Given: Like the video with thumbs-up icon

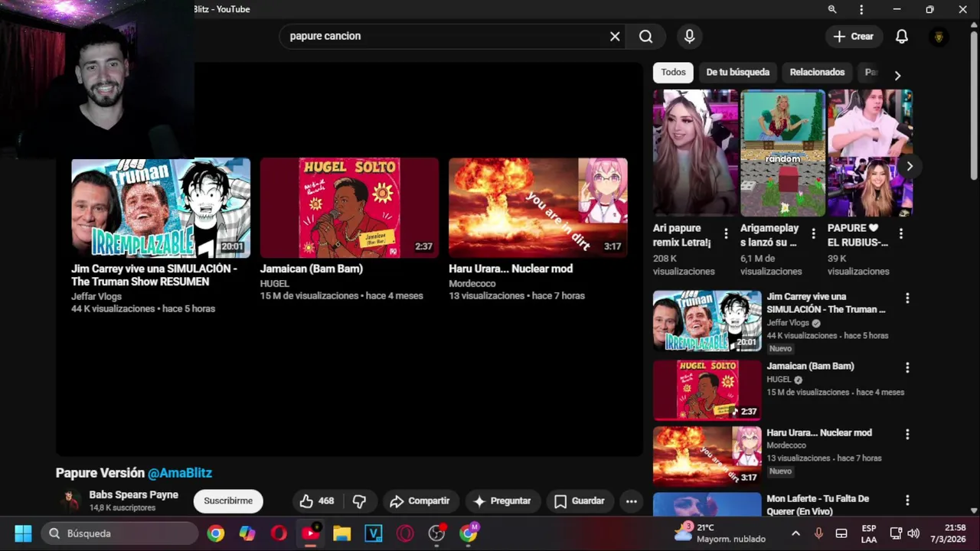Looking at the screenshot, I should pyautogui.click(x=316, y=501).
